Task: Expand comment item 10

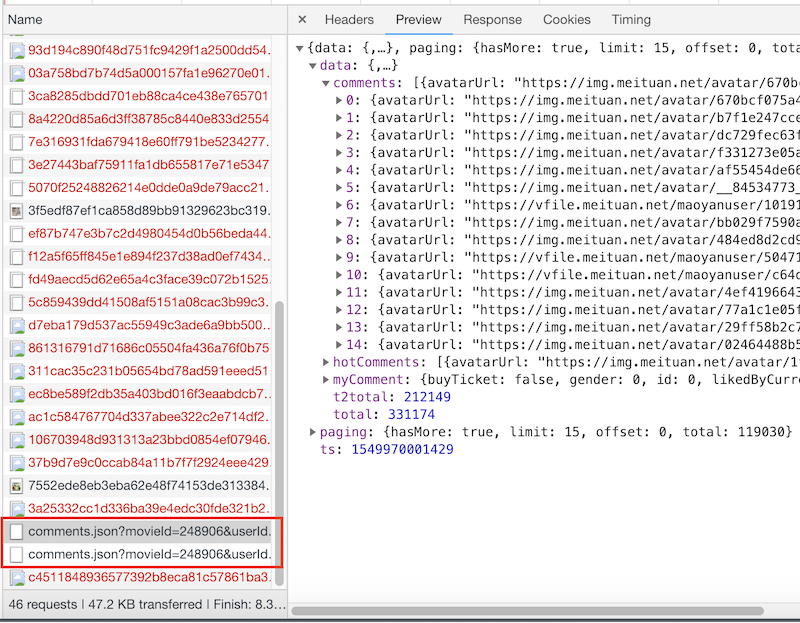Action: 339,275
